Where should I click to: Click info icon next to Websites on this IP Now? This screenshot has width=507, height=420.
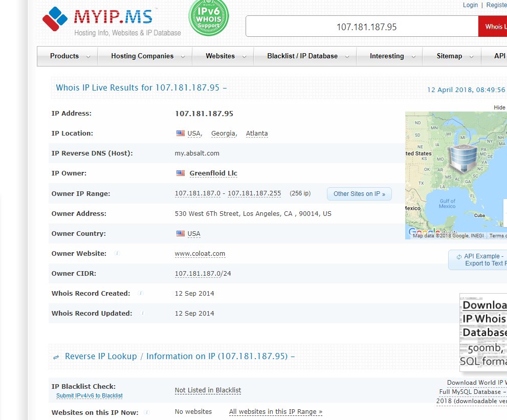[147, 412]
